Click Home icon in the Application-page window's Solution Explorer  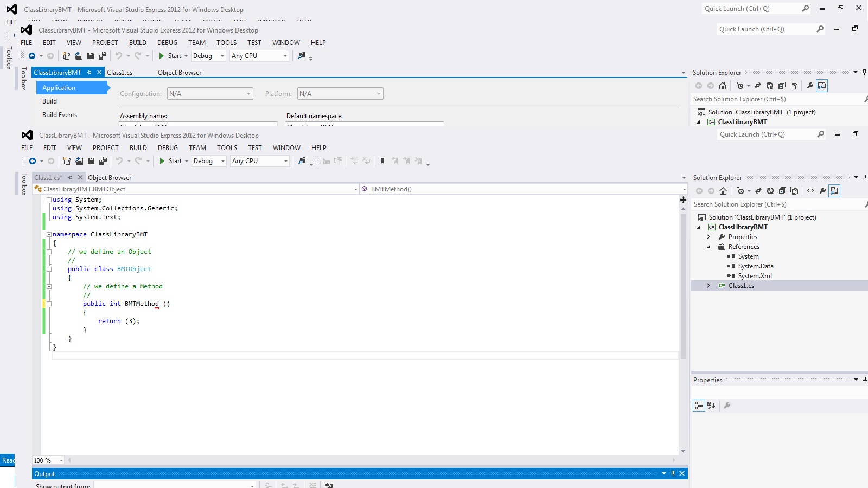click(x=723, y=86)
